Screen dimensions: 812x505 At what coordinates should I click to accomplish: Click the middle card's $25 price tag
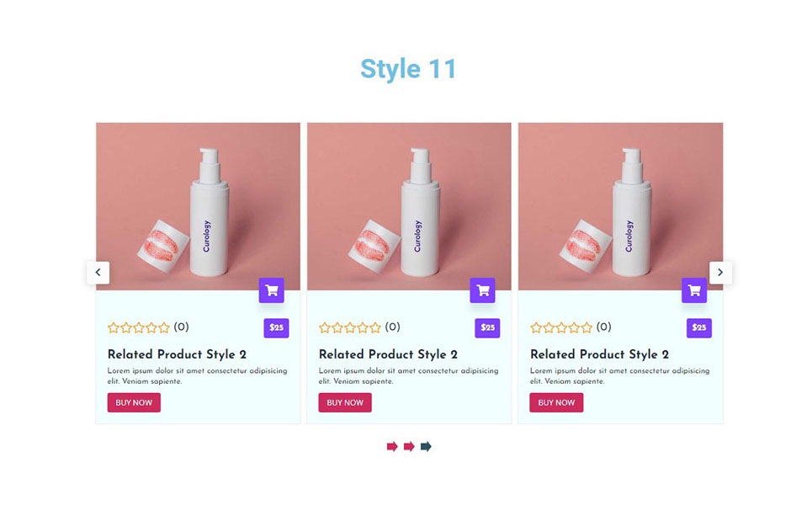coord(488,328)
